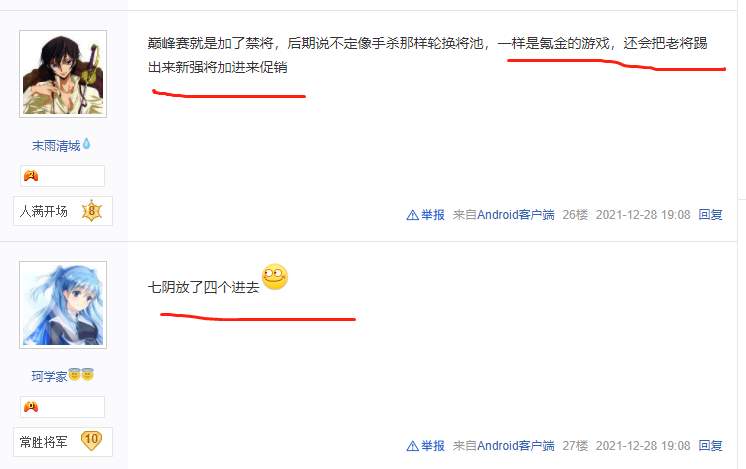The image size is (746, 469).
Task: Click the gamepad icon under 末雨清城
Action: pyautogui.click(x=31, y=176)
